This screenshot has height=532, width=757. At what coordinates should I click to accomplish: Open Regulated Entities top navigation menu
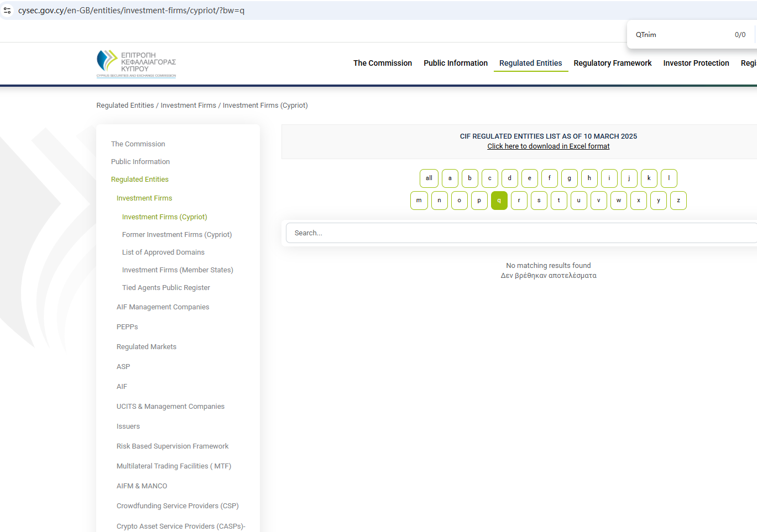coord(530,63)
